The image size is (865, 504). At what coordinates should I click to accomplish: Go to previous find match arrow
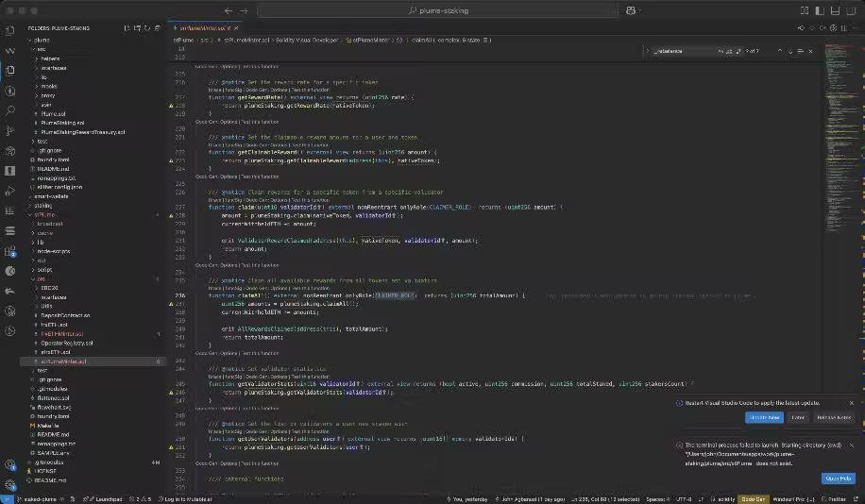click(x=779, y=51)
